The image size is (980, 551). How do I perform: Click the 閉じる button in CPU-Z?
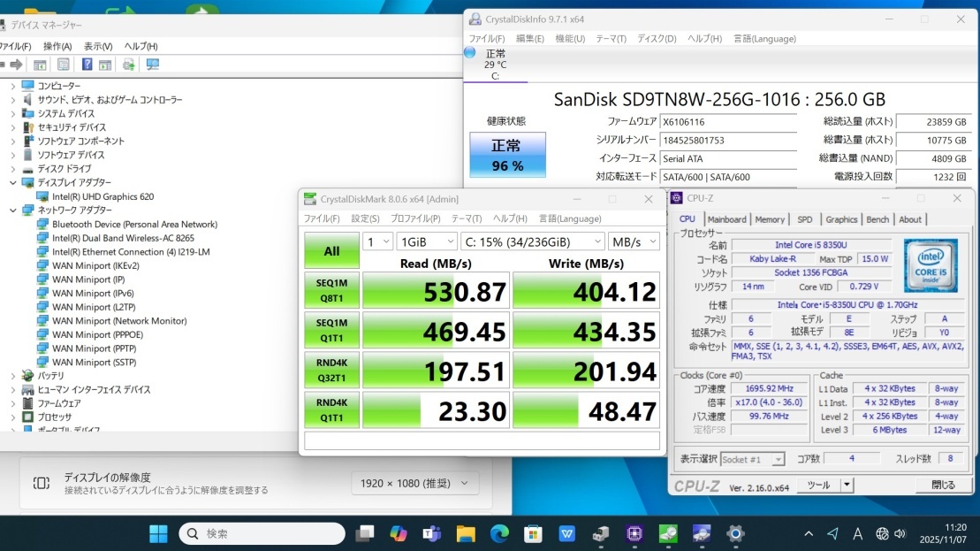click(x=943, y=485)
